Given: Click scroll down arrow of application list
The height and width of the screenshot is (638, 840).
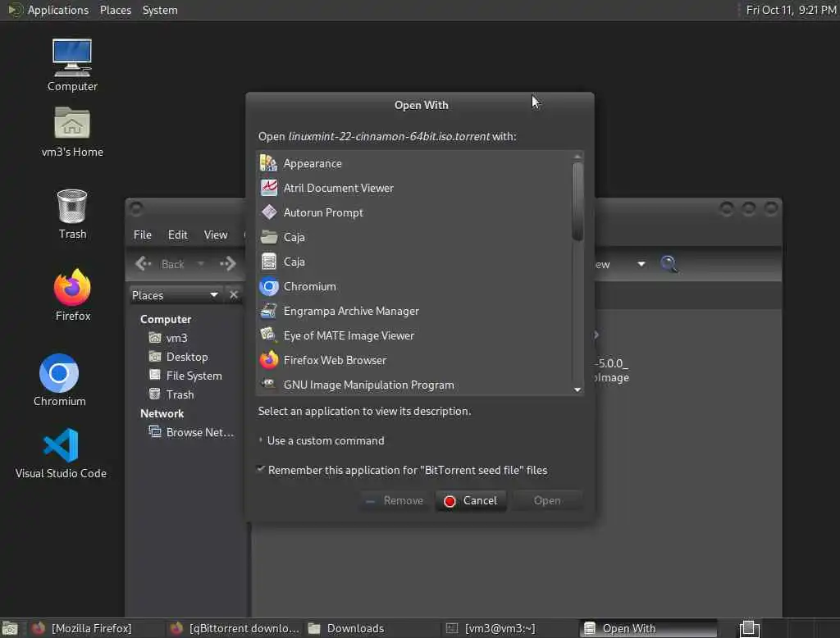Looking at the screenshot, I should [577, 390].
